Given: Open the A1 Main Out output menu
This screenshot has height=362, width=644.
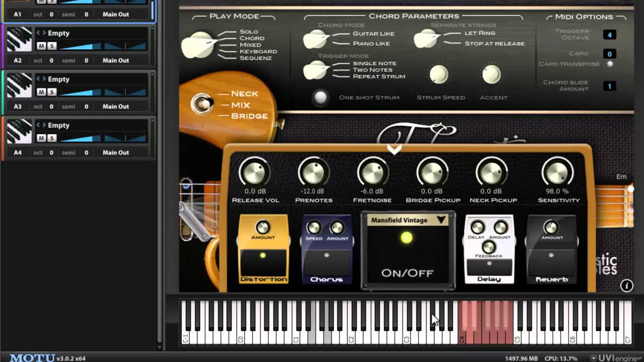Looking at the screenshot, I should click(116, 15).
